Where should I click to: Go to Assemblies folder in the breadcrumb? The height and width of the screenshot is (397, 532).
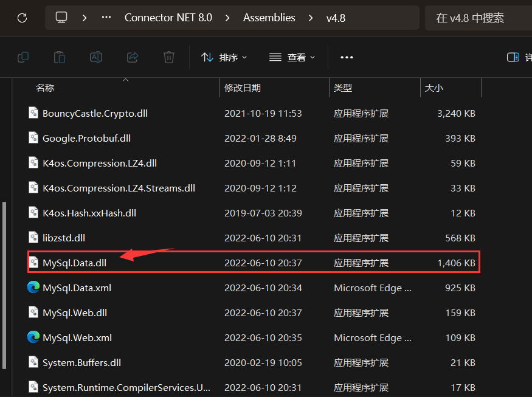point(269,18)
